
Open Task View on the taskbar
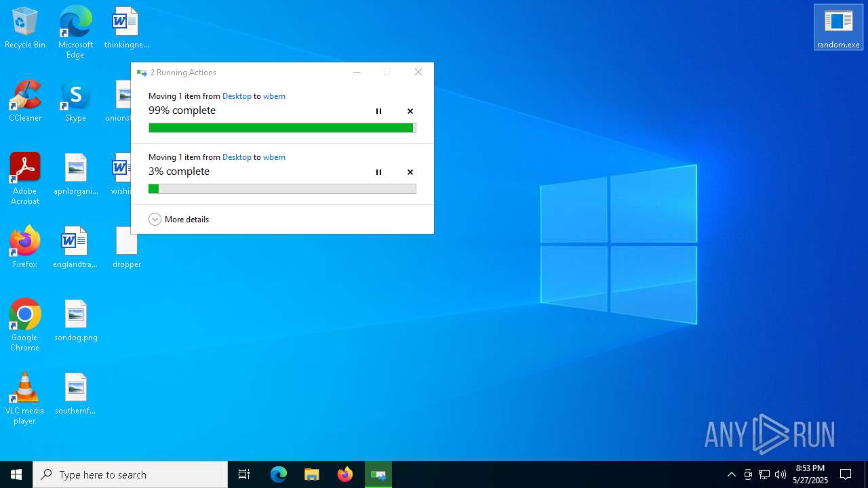(244, 474)
